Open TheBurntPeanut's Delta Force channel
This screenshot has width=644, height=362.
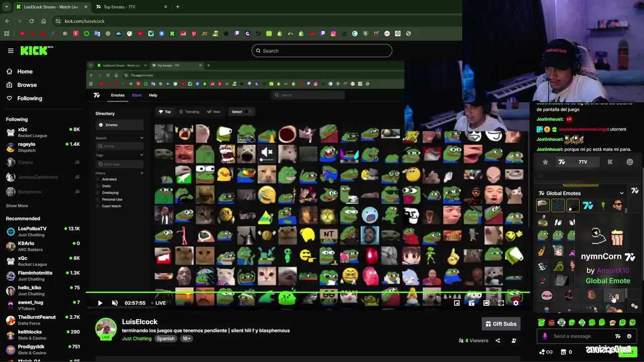(43, 320)
